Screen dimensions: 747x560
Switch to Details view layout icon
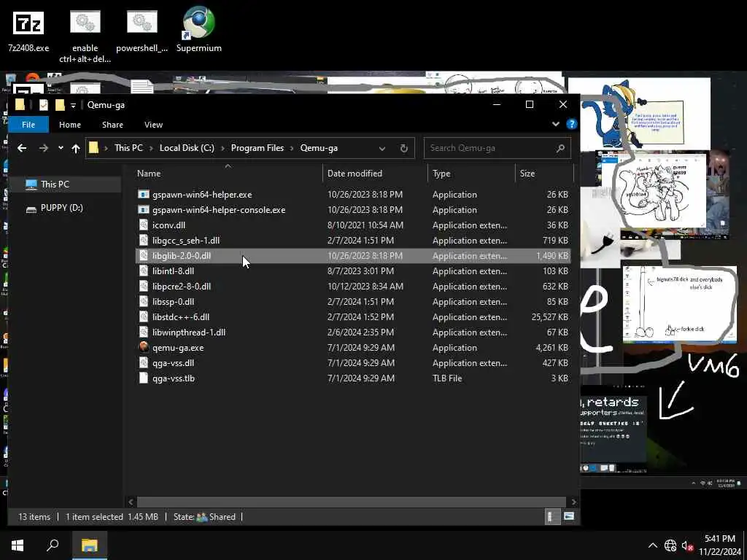(552, 517)
